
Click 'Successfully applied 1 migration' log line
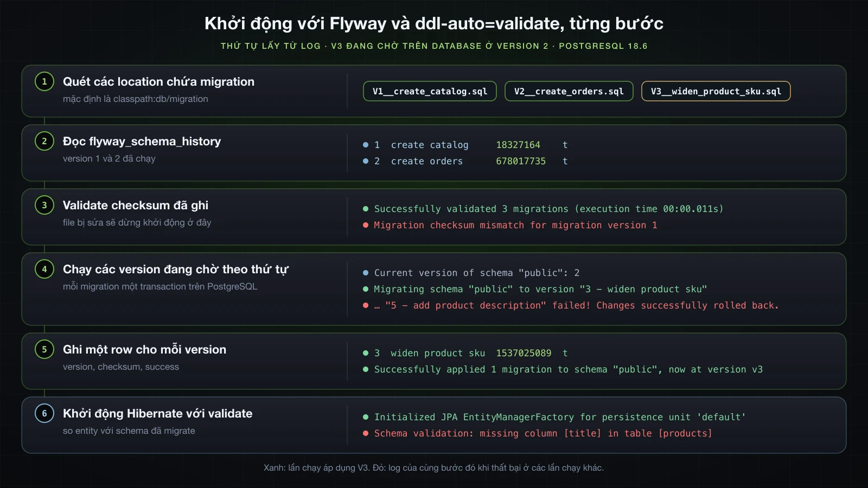563,369
